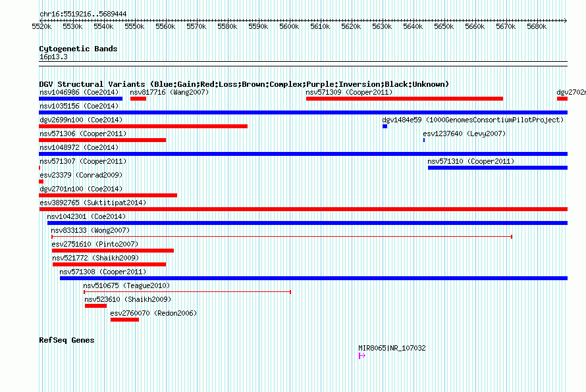Click the nsv1042301 (Coe2014) label
This screenshot has width=586, height=392.
point(86,216)
